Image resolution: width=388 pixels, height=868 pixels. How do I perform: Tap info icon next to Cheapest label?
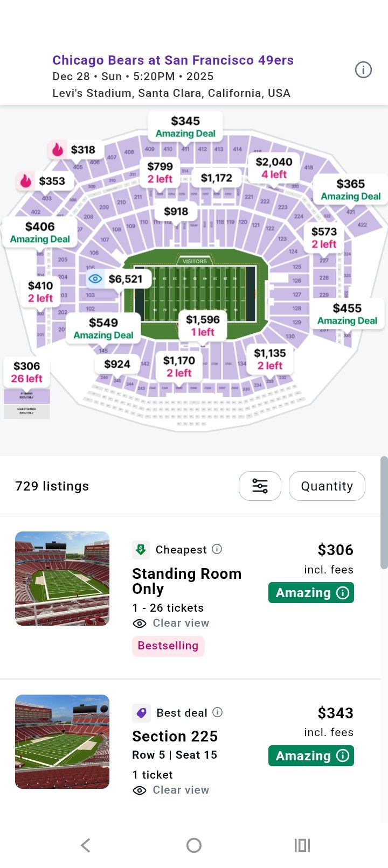coord(217,549)
